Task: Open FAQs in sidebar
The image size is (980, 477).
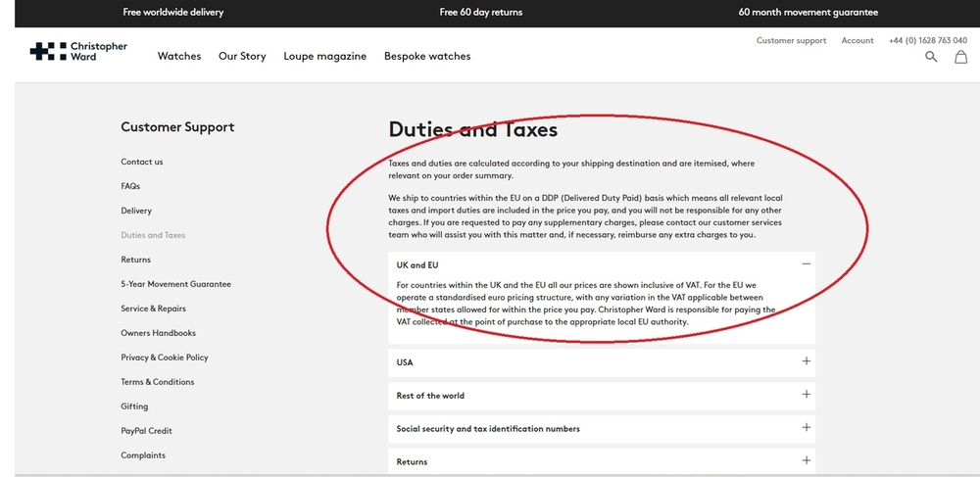Action: point(130,186)
